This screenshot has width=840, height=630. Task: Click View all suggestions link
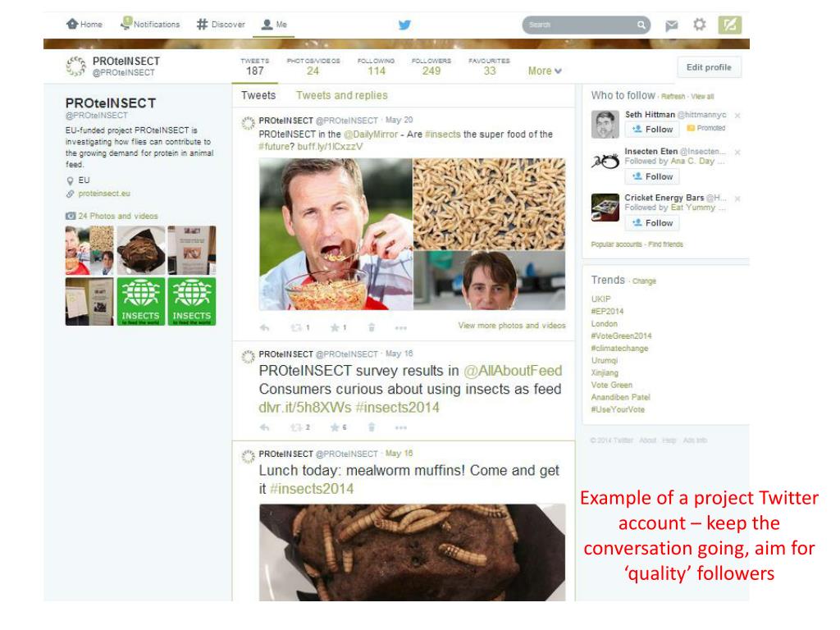pos(702,97)
